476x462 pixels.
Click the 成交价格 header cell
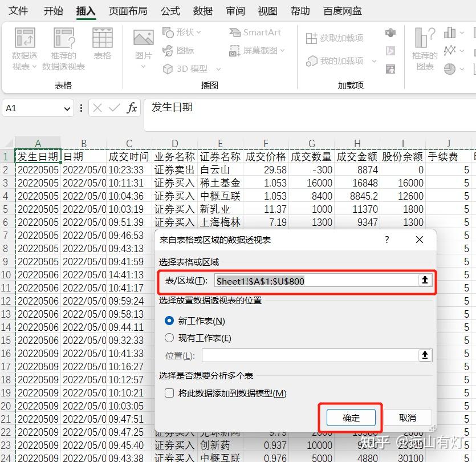266,156
